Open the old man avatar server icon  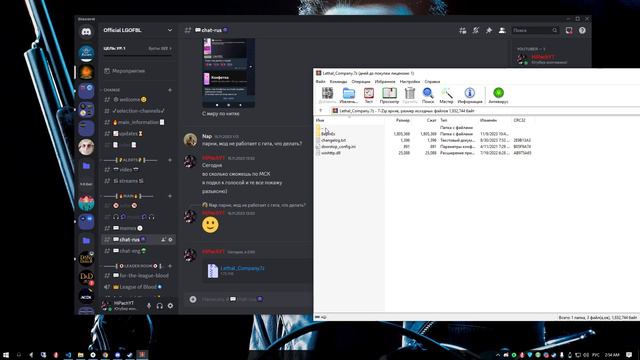86,147
